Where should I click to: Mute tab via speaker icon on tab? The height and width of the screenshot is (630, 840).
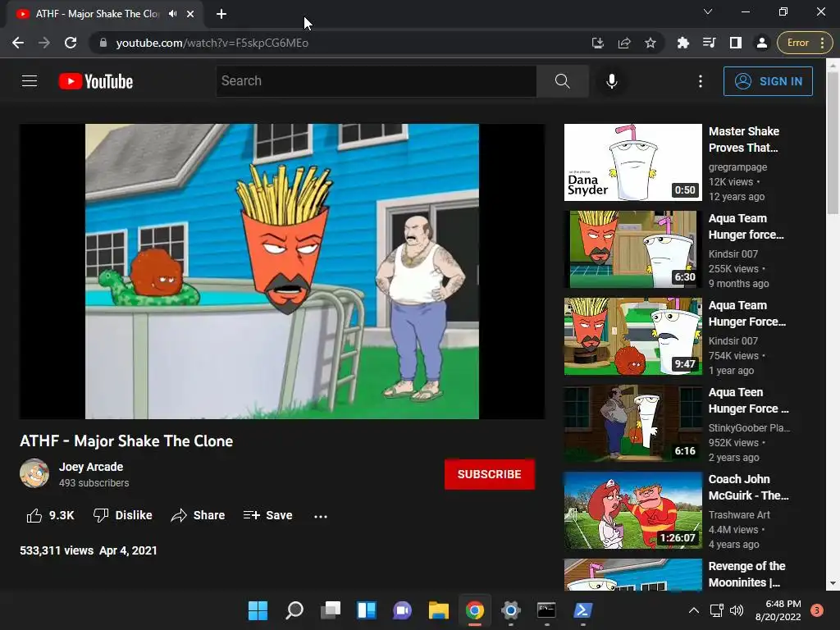[172, 14]
